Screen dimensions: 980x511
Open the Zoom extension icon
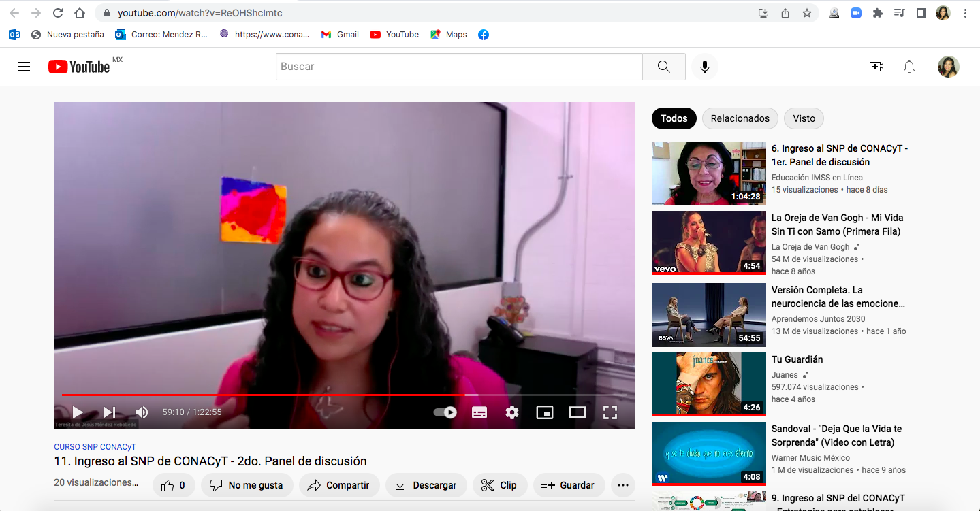click(856, 13)
